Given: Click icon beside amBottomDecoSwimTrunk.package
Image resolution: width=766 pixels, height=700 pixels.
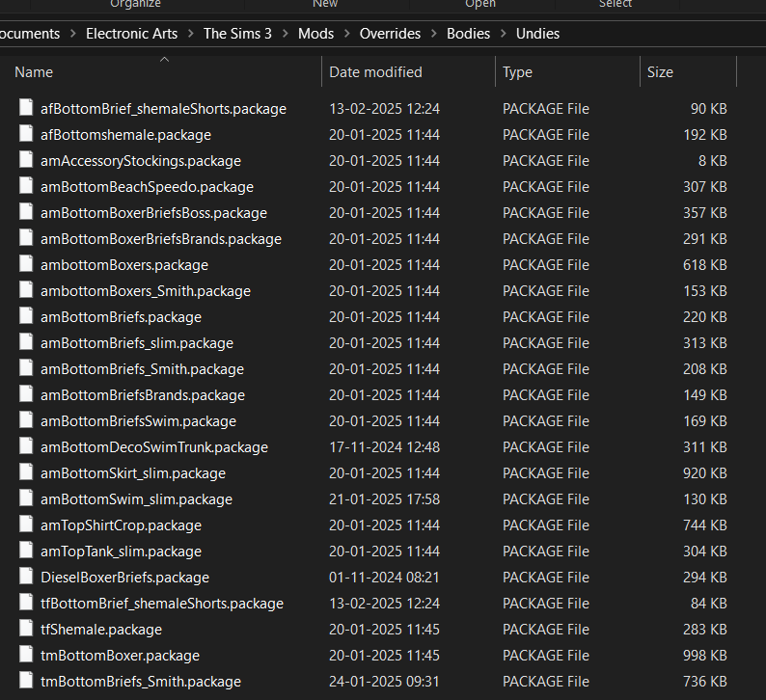Looking at the screenshot, I should pyautogui.click(x=26, y=445).
